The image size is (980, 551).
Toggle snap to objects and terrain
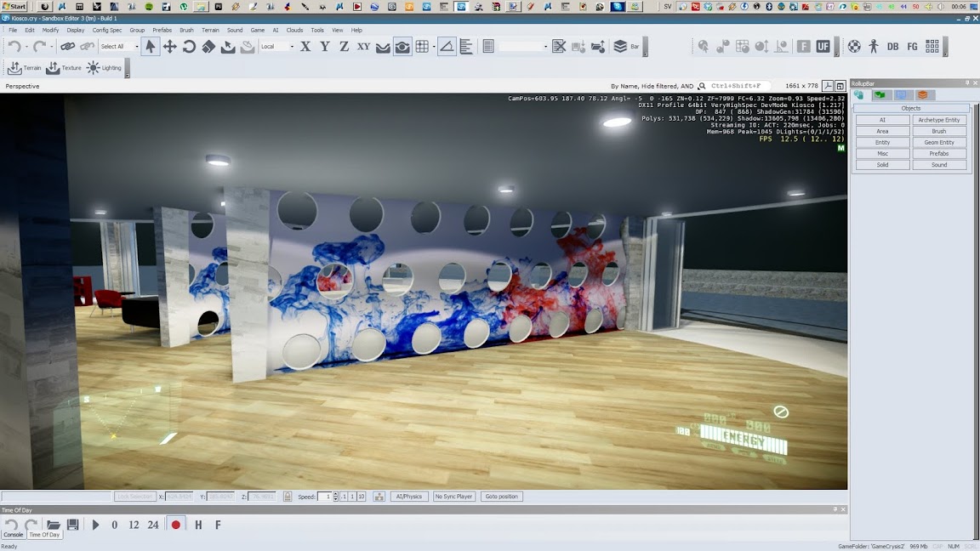pos(402,46)
